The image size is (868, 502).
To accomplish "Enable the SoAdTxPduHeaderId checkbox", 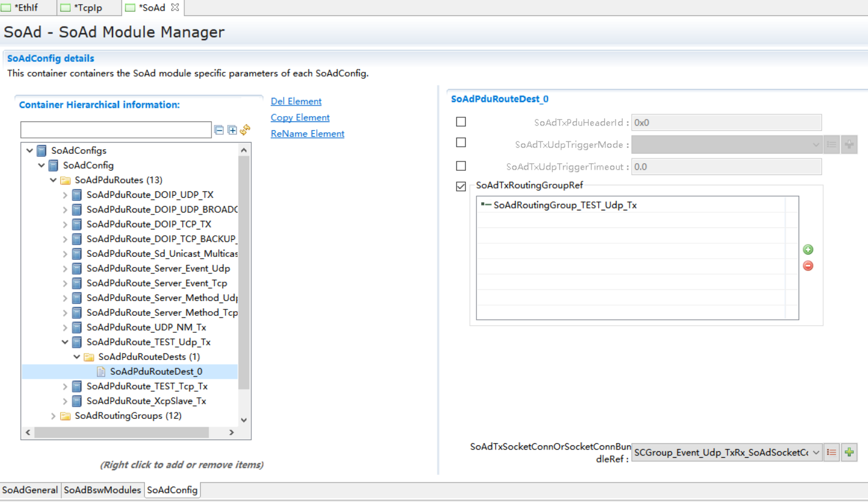I will [461, 122].
